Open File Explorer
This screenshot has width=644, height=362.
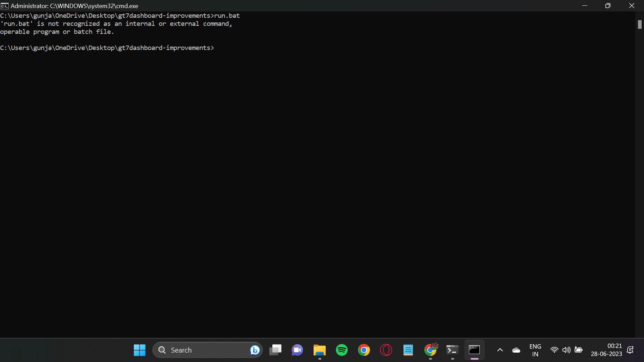pyautogui.click(x=319, y=350)
